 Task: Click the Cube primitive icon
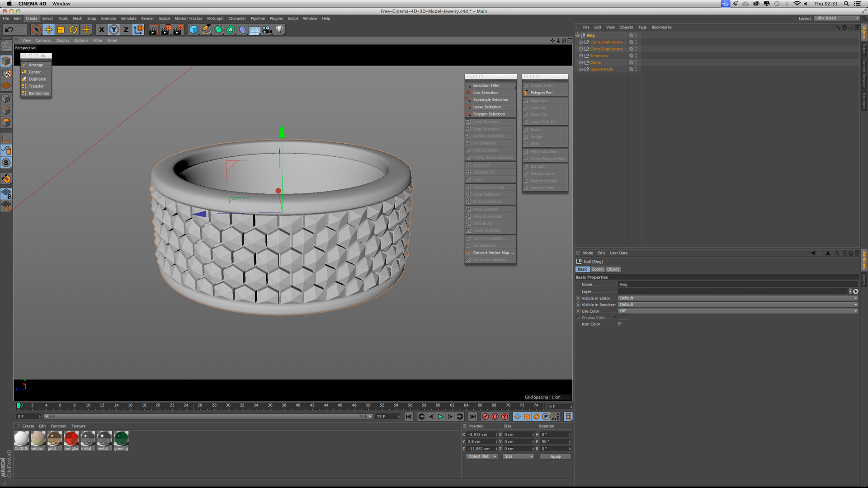193,30
